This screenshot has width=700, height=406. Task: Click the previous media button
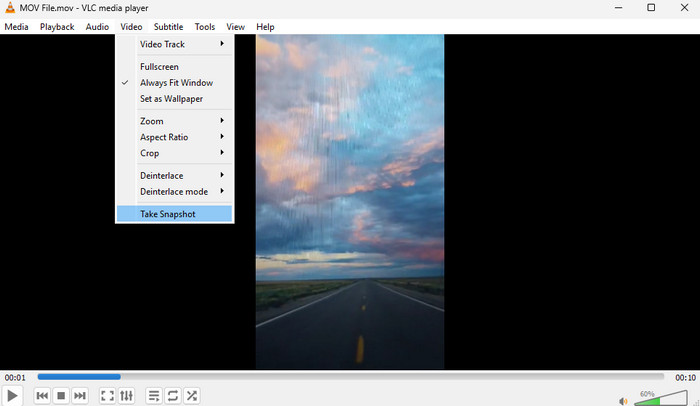pyautogui.click(x=42, y=396)
